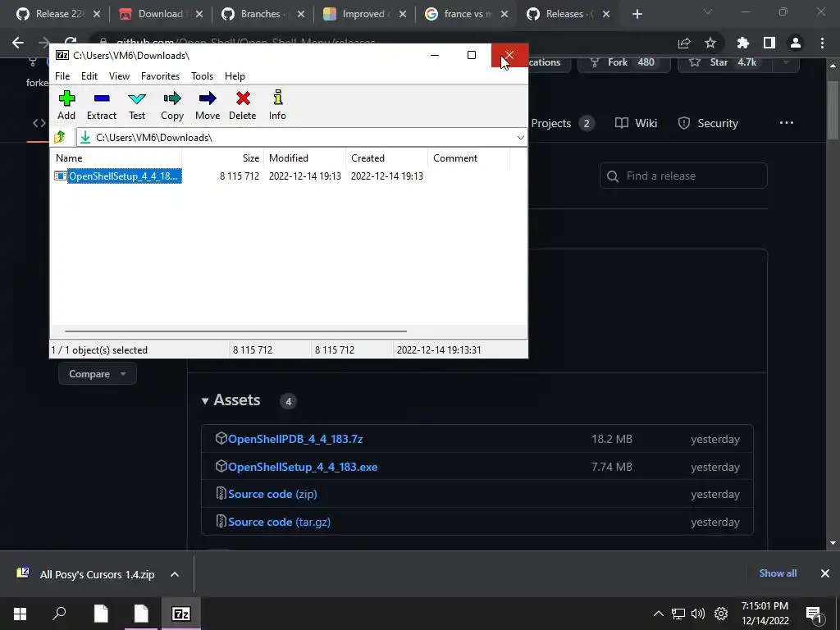
Task: Switch to the Improved browser tab
Action: coord(364,14)
